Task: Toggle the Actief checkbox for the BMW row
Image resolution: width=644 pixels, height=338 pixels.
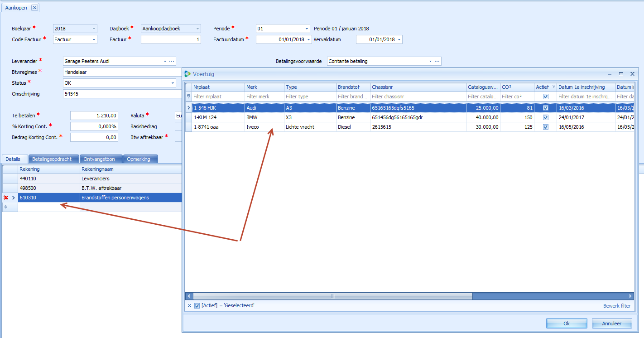Action: click(x=545, y=117)
